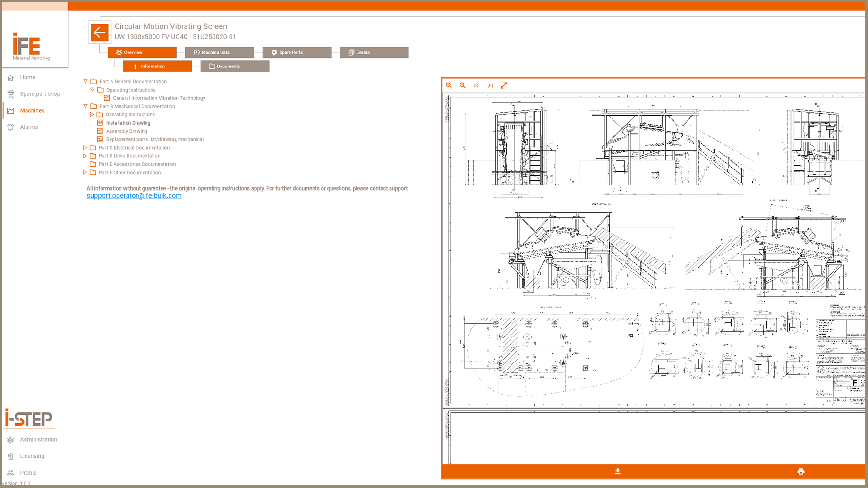Collapse Part A General Documentation folder
This screenshot has height=488, width=868.
(85, 81)
